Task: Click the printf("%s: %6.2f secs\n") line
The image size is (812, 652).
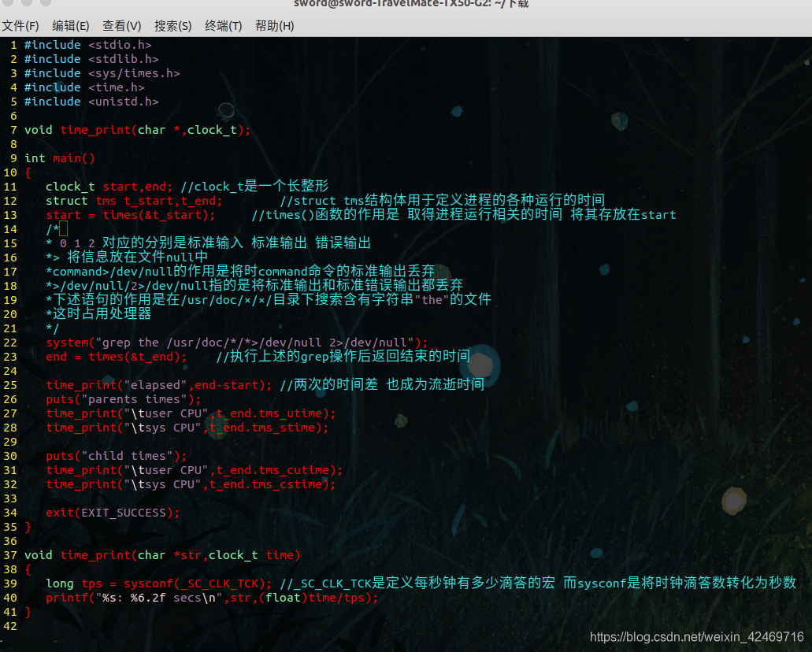Action: point(212,598)
